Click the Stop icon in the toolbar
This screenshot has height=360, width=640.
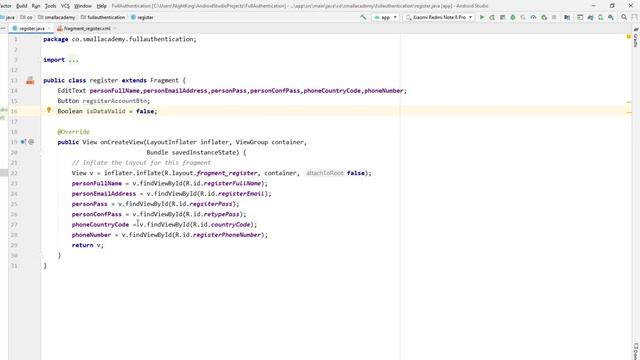554,17
